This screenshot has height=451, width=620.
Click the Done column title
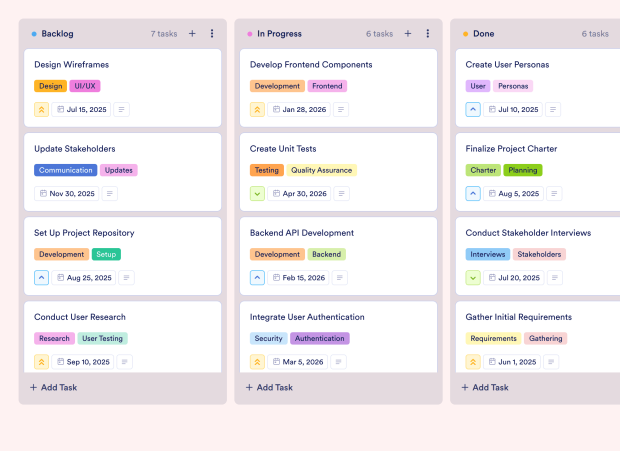pyautogui.click(x=483, y=34)
